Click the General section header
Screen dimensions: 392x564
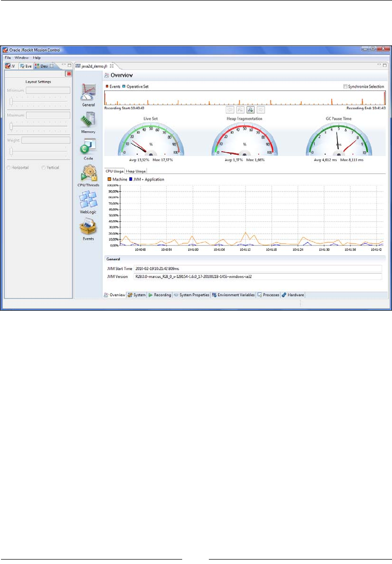245,259
